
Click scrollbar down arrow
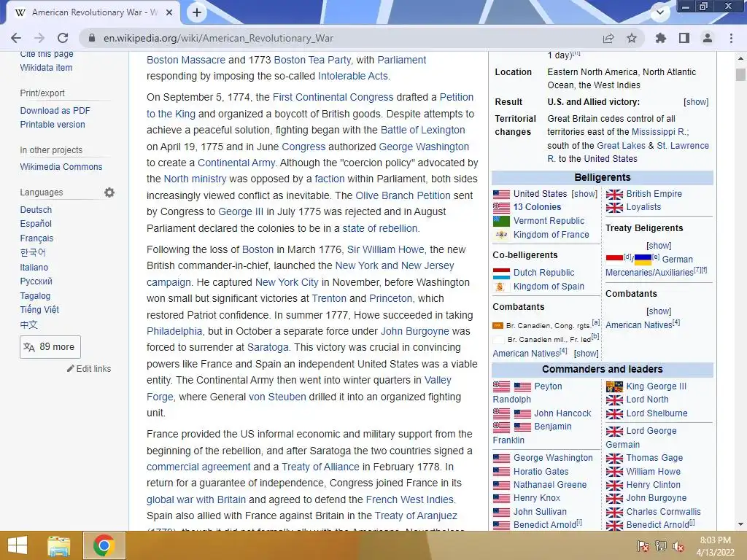(x=740, y=525)
